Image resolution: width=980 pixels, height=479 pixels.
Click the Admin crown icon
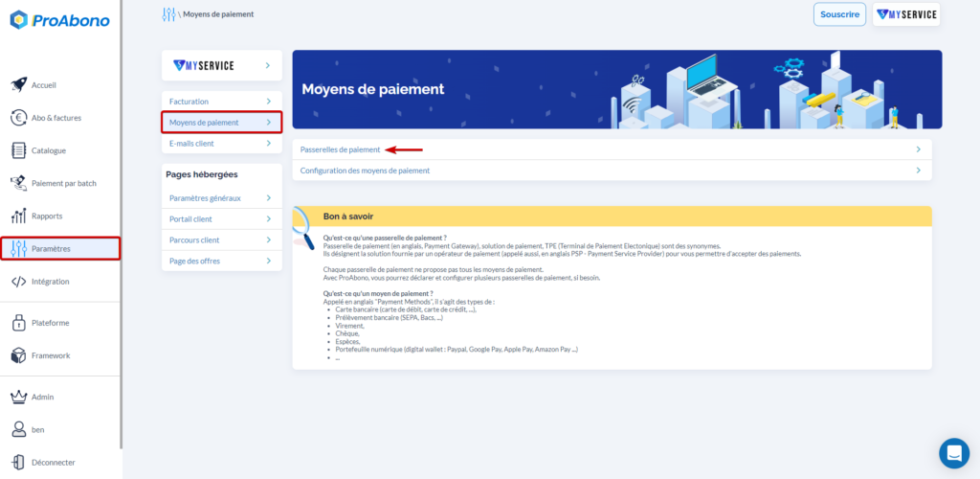coord(19,397)
